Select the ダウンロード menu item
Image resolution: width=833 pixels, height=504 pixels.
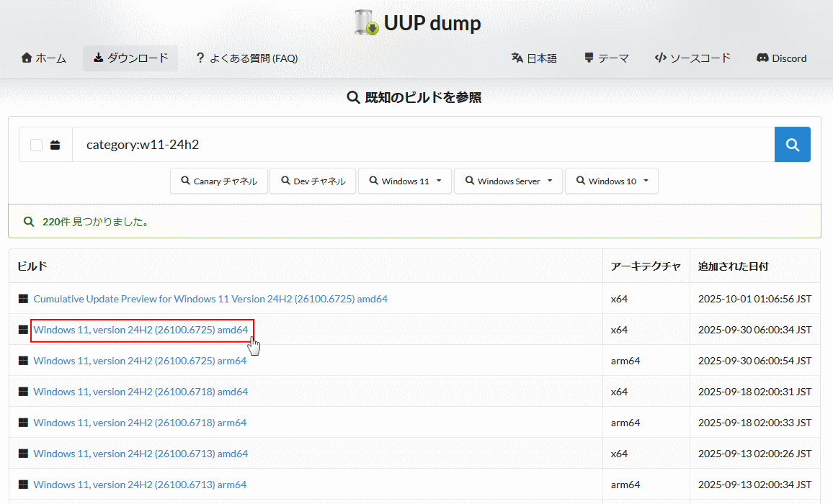click(x=130, y=58)
